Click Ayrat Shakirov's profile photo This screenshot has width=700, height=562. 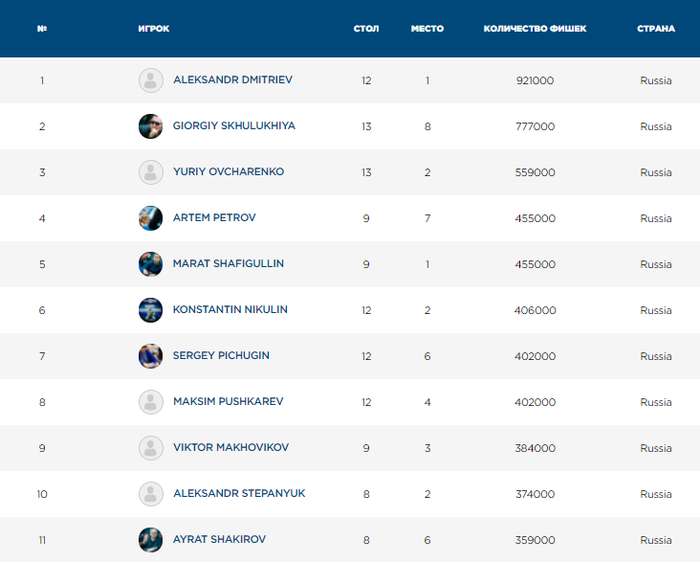pyautogui.click(x=150, y=540)
